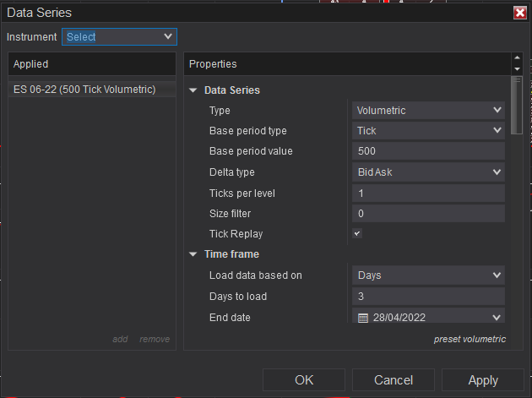Open the Instrument Select dropdown
The width and height of the screenshot is (532, 398).
(119, 36)
